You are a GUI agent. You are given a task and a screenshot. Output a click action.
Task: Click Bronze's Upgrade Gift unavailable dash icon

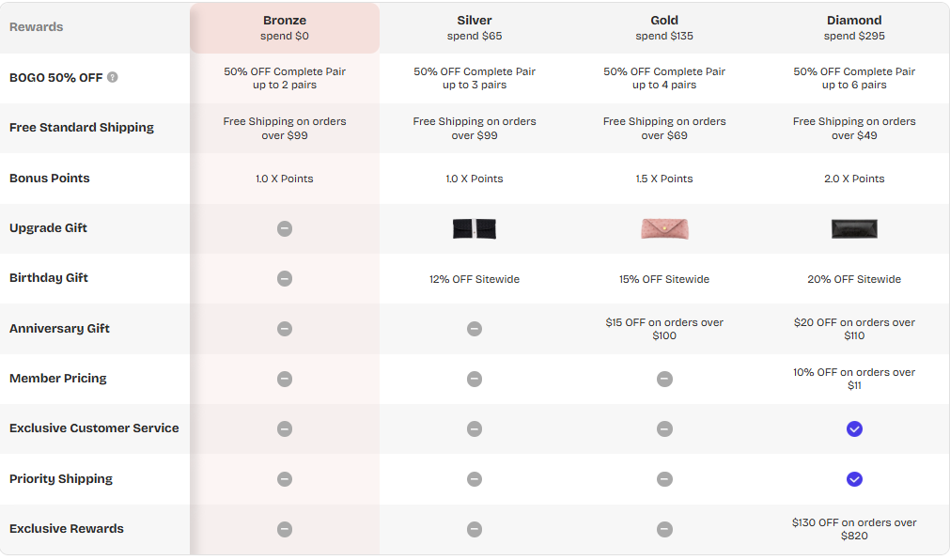click(x=285, y=228)
